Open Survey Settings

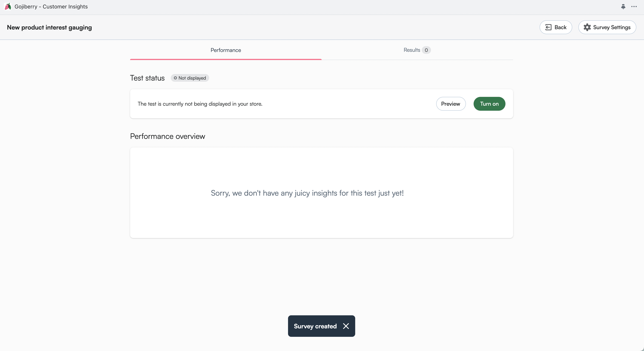(x=612, y=27)
